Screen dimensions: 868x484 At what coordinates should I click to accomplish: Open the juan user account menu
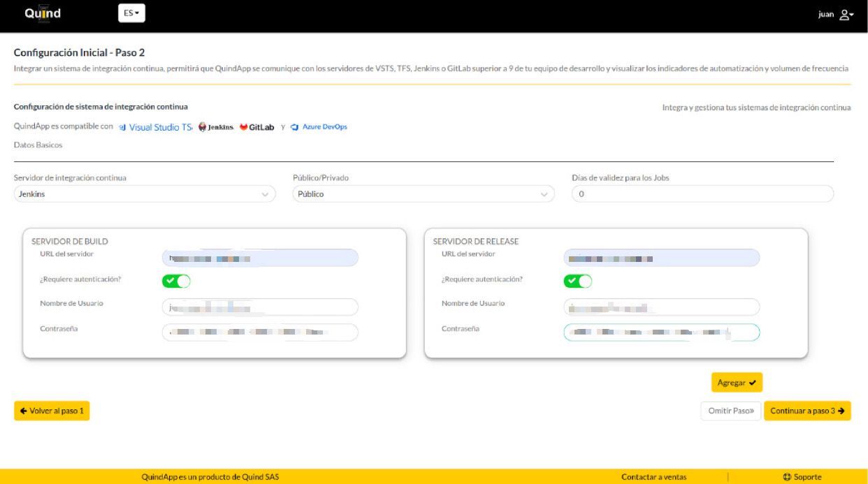pos(836,15)
